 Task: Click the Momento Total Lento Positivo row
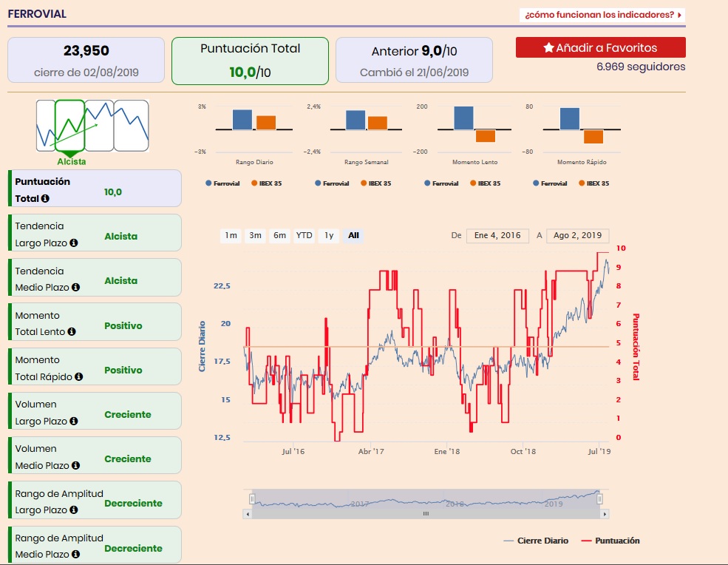[95, 322]
